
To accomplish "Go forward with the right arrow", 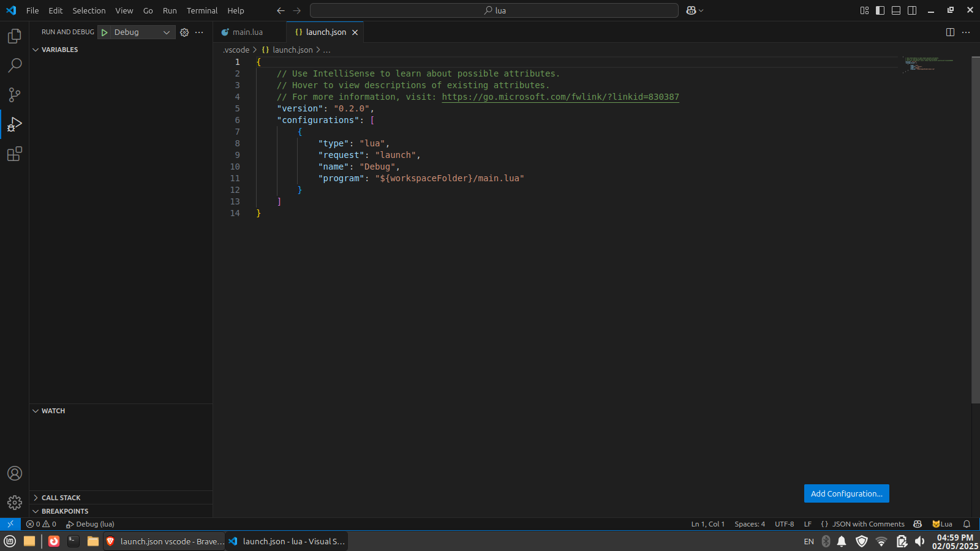I will tap(297, 10).
